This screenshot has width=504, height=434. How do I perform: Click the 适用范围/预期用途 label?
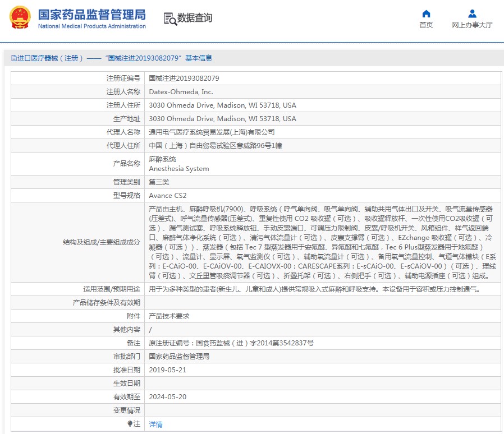112,289
